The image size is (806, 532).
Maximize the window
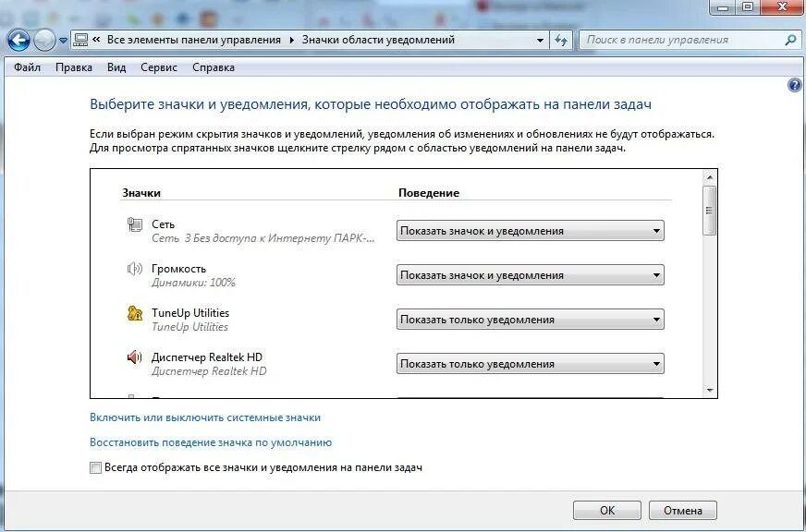pyautogui.click(x=749, y=6)
